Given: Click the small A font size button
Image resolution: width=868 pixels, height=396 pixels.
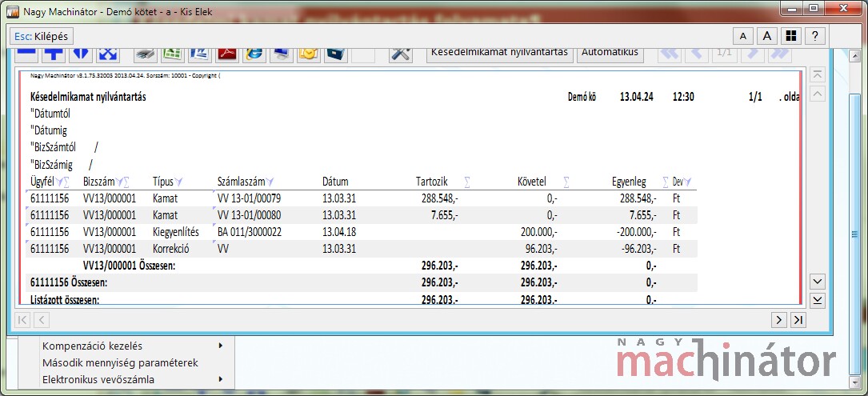Looking at the screenshot, I should (x=743, y=36).
